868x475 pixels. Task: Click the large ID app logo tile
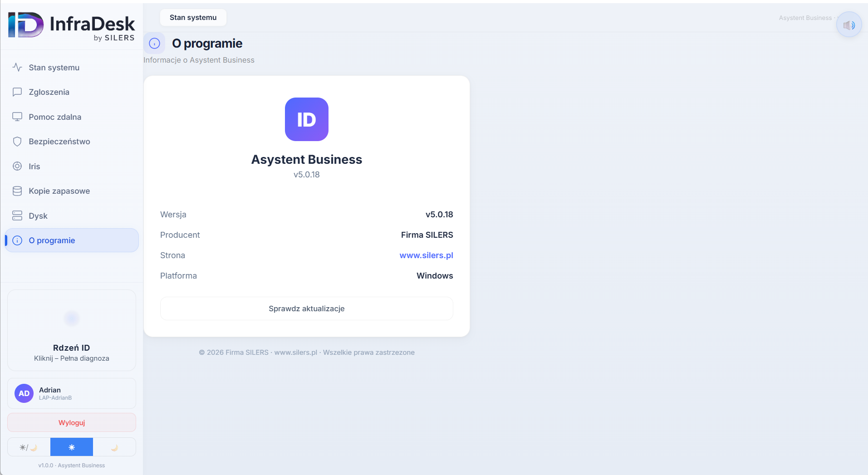pyautogui.click(x=307, y=119)
